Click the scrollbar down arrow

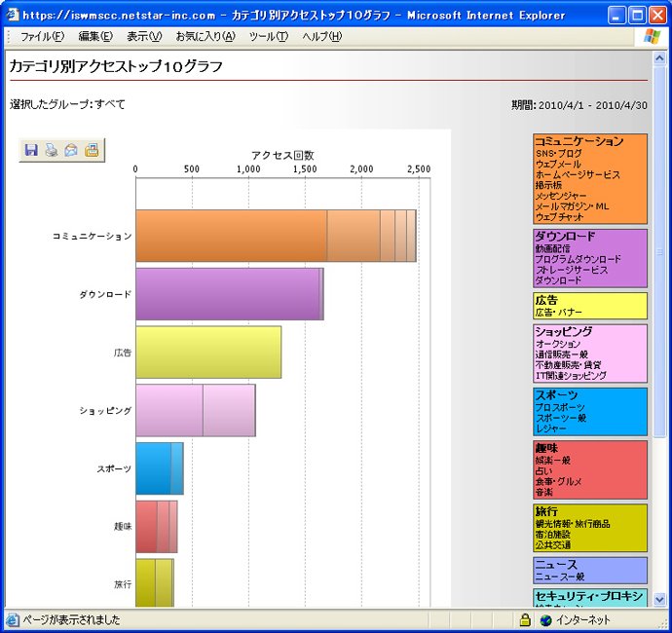tap(659, 600)
